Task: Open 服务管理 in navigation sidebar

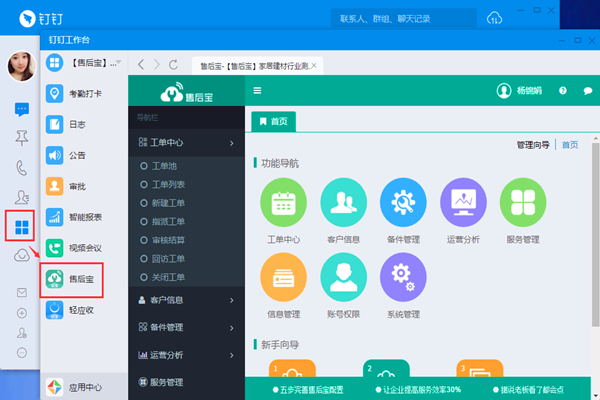Action: [186, 382]
